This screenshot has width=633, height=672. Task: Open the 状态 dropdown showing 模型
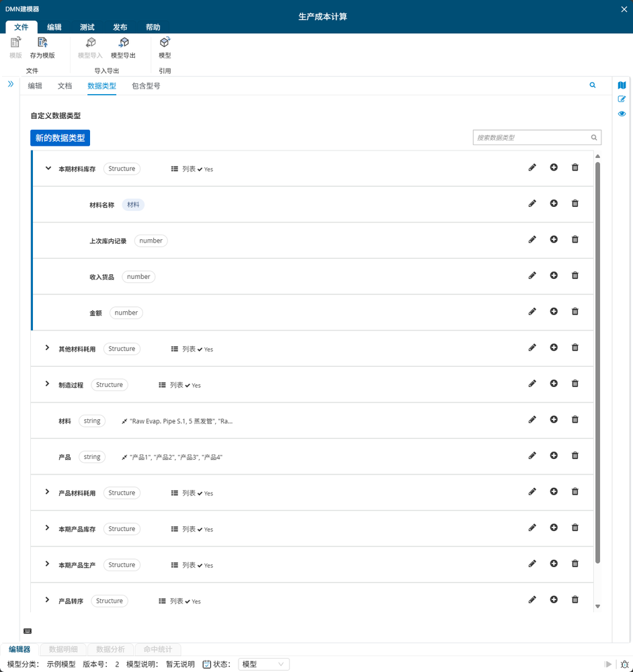[263, 664]
